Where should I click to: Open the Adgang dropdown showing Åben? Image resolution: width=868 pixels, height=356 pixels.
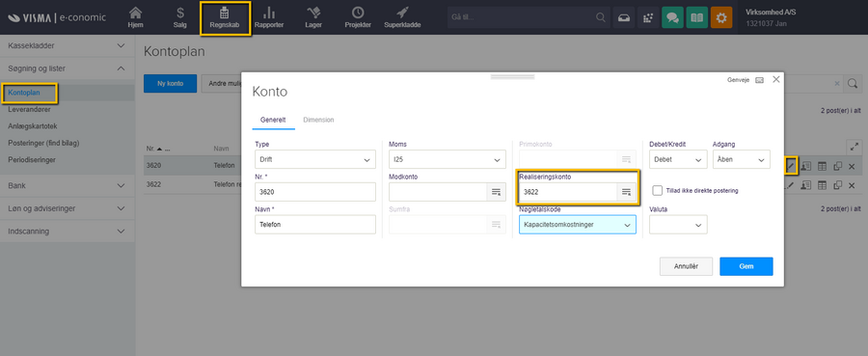[x=742, y=159]
